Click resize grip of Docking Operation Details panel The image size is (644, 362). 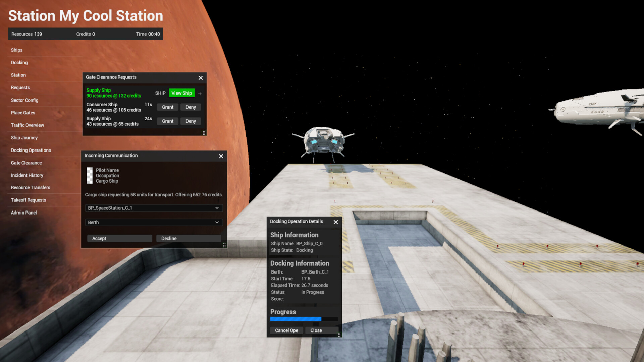click(x=339, y=335)
